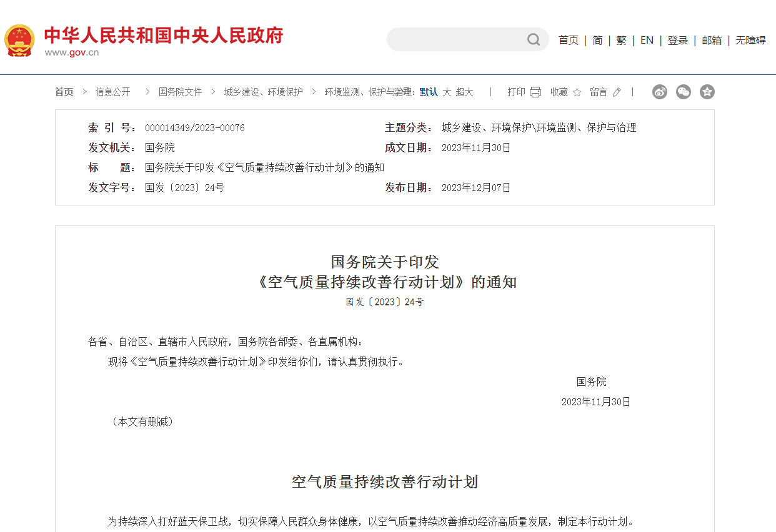Navigate to 国务院文件 via breadcrumb
This screenshot has height=532, width=776.
pos(179,91)
